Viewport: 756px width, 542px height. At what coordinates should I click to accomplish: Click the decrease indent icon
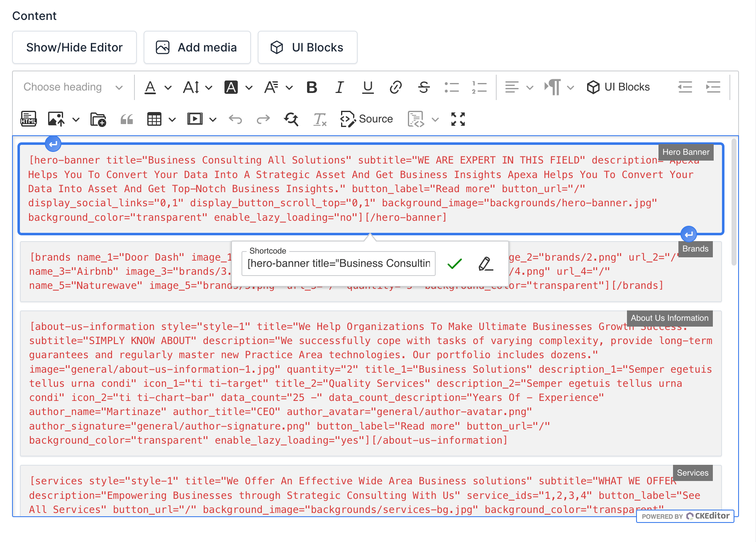click(685, 87)
